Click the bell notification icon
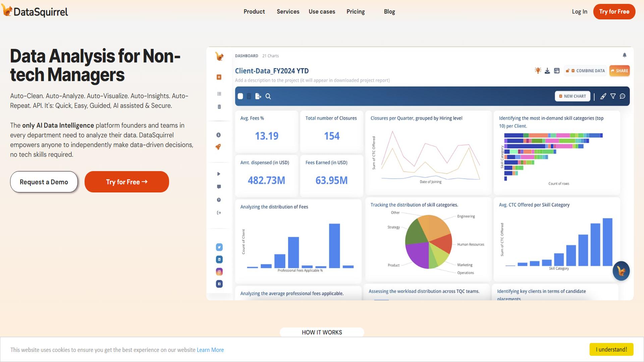The height and width of the screenshot is (362, 644). click(x=624, y=55)
